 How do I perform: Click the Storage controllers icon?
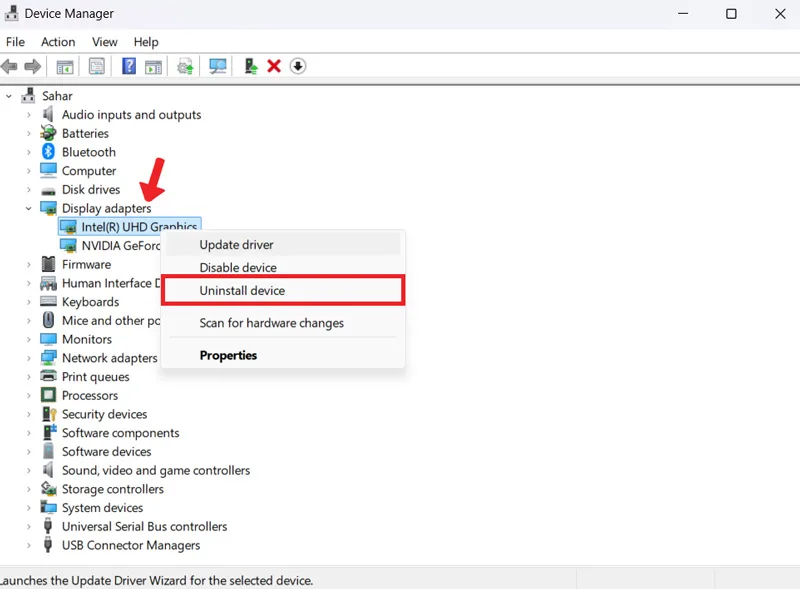[x=48, y=488]
